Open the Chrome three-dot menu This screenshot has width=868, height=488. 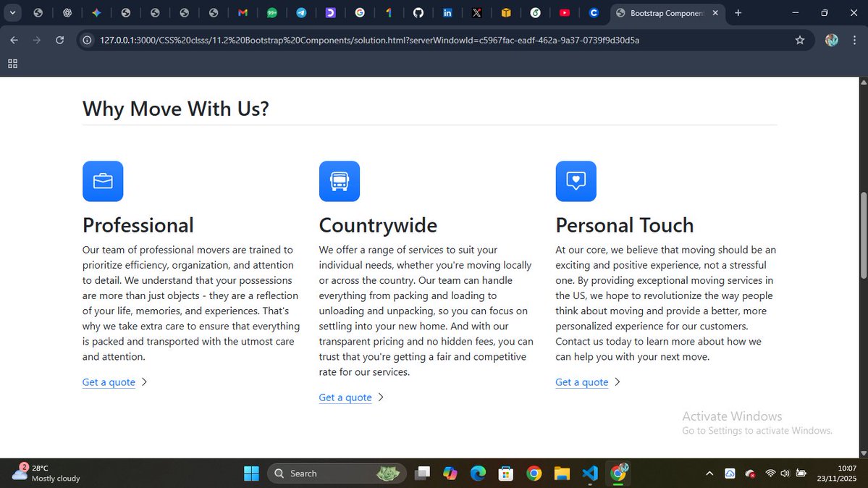[x=856, y=41]
